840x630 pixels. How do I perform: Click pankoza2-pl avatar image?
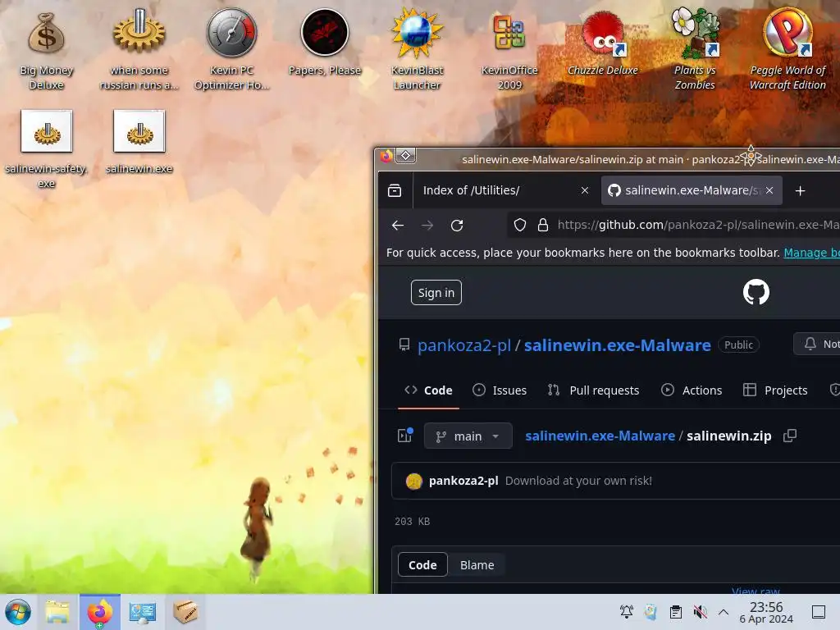coord(414,481)
